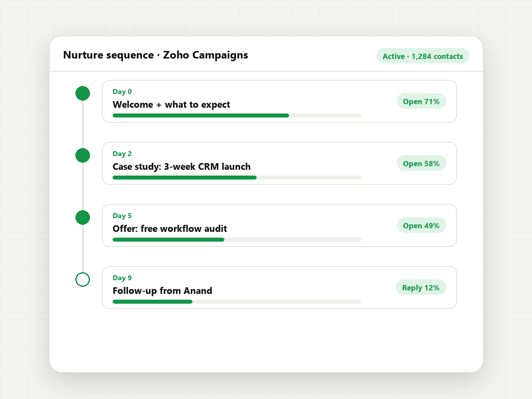532x399 pixels.
Task: Click the Active · 1,284 contacts badge
Action: click(423, 56)
